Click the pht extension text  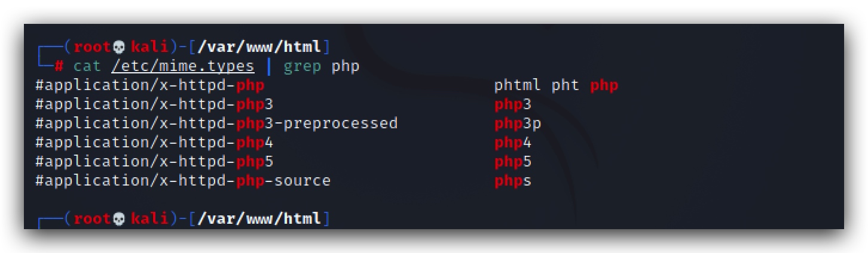[566, 86]
